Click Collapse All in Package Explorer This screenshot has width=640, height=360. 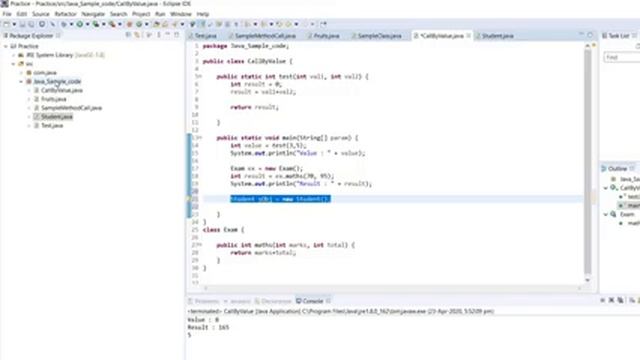(128, 35)
